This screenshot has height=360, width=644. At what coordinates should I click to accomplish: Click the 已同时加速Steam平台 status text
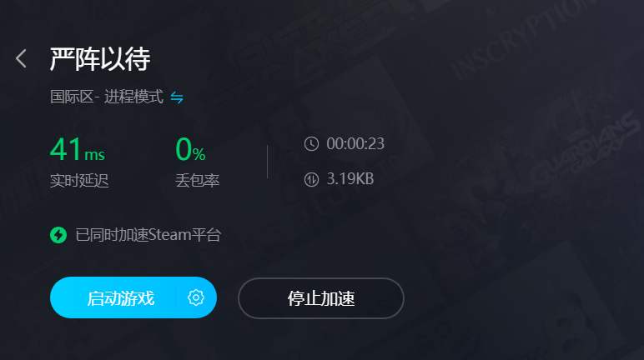click(x=148, y=235)
